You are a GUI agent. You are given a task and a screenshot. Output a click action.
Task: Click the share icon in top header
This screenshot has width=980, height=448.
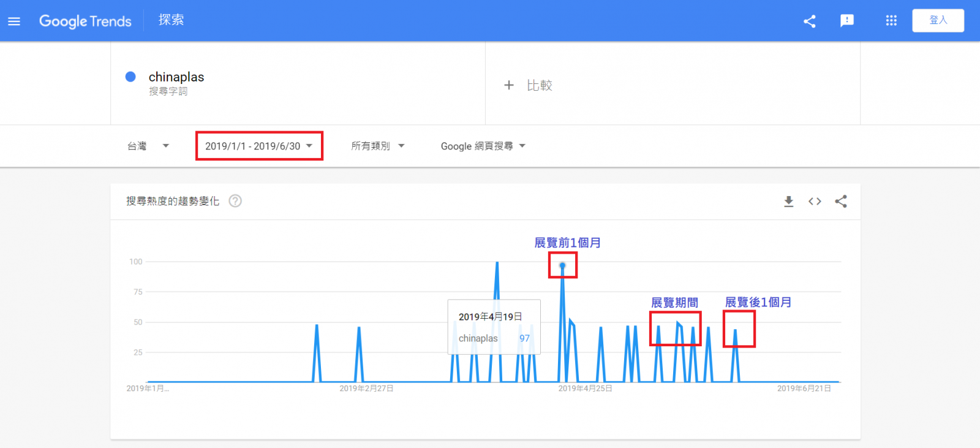pos(810,21)
